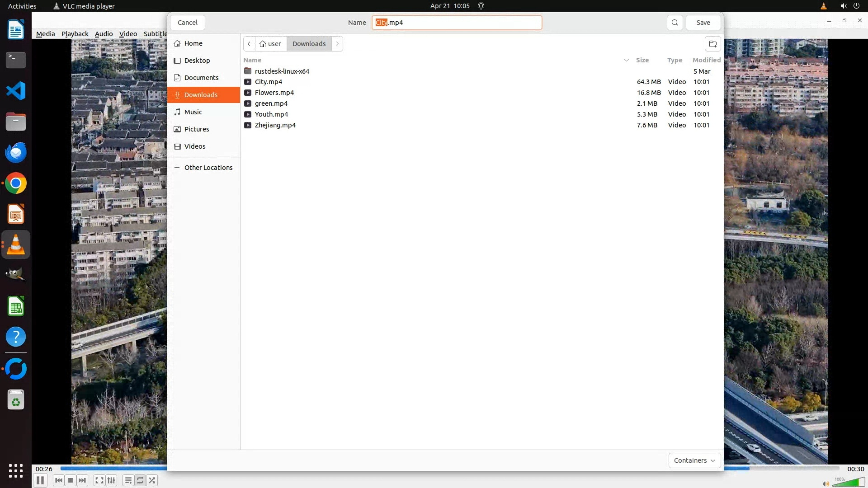Adjust the VLC volume slider
Screen dimensions: 868x488
(x=849, y=483)
